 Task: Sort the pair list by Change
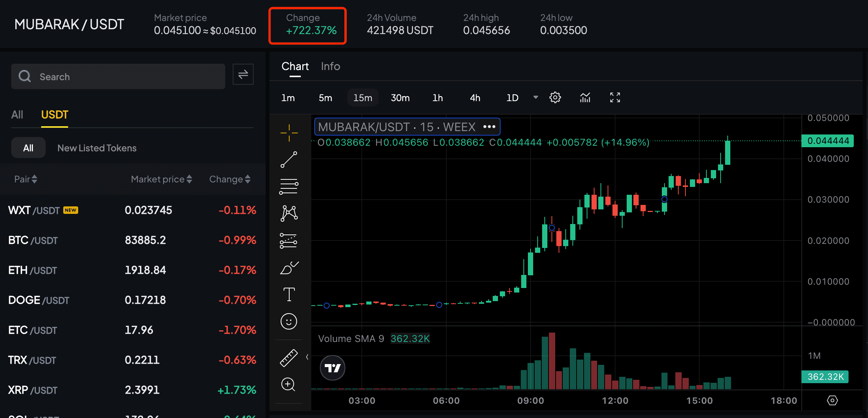(230, 179)
